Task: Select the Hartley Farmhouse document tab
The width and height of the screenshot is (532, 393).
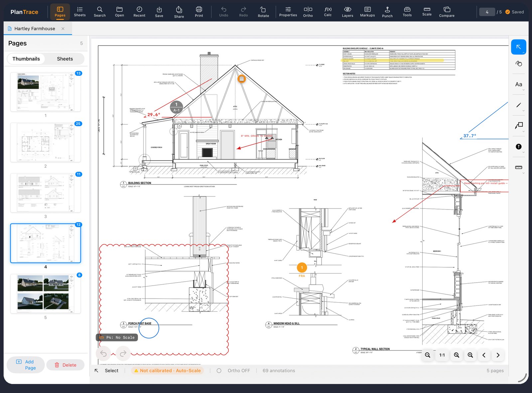Action: coord(35,29)
